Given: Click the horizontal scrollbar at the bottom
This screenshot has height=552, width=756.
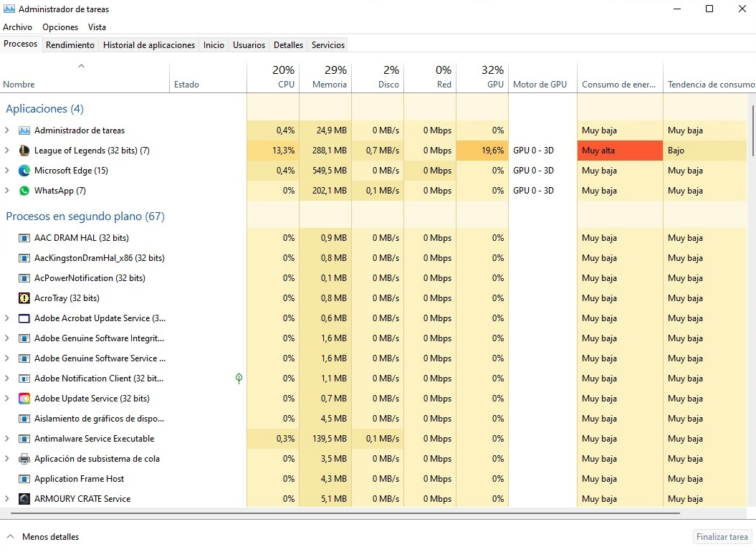Looking at the screenshot, I should (345, 513).
